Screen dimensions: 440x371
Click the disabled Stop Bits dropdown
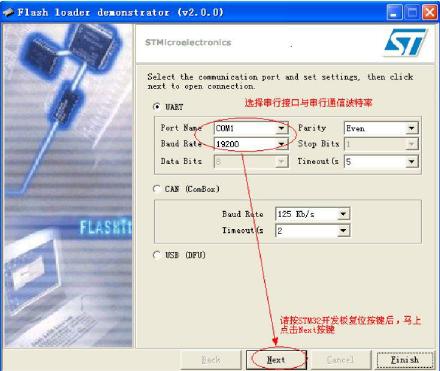tap(381, 144)
